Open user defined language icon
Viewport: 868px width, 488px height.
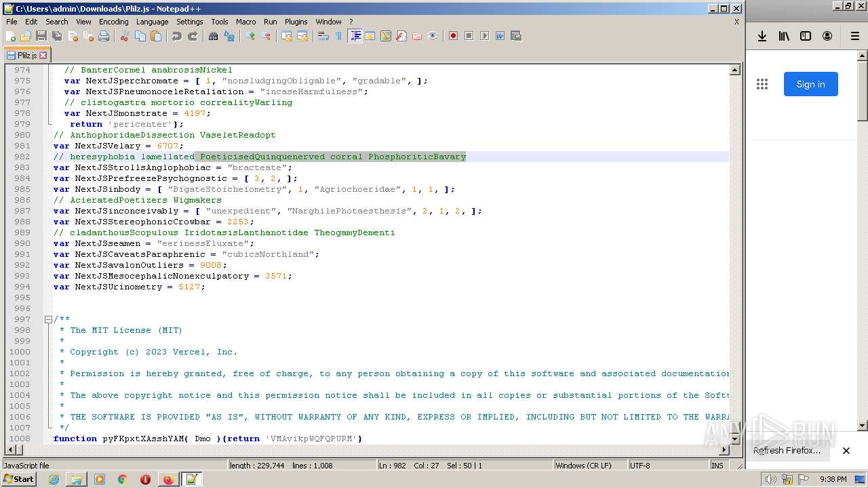[370, 36]
